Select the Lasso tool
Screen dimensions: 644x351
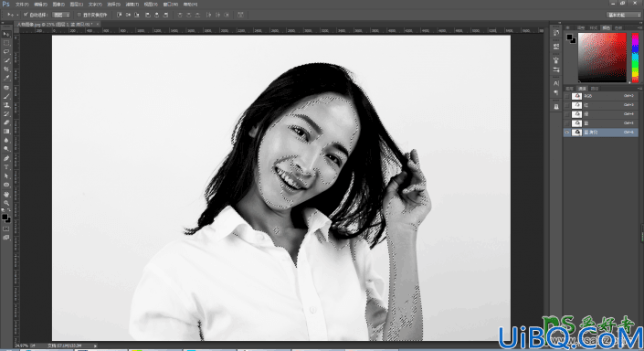pos(6,52)
